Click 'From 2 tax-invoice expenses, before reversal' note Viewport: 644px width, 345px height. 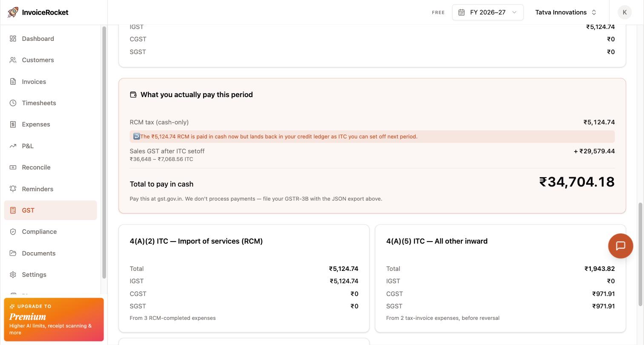(443, 318)
